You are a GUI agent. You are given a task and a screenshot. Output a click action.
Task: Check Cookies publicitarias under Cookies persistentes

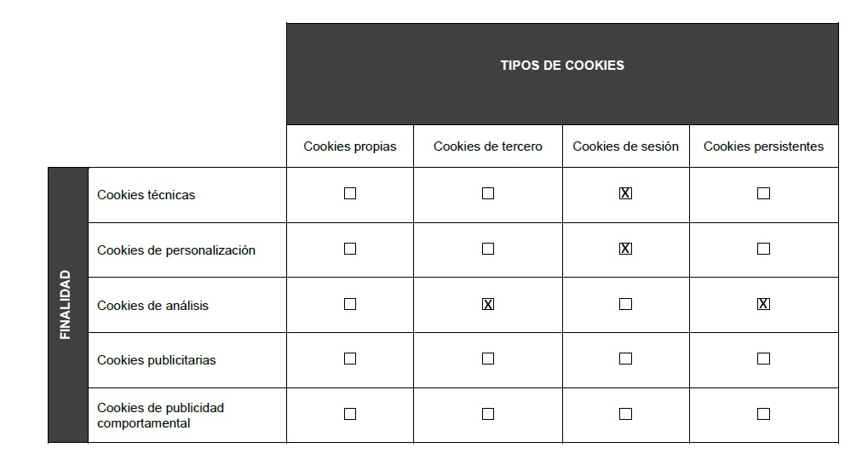tap(763, 359)
